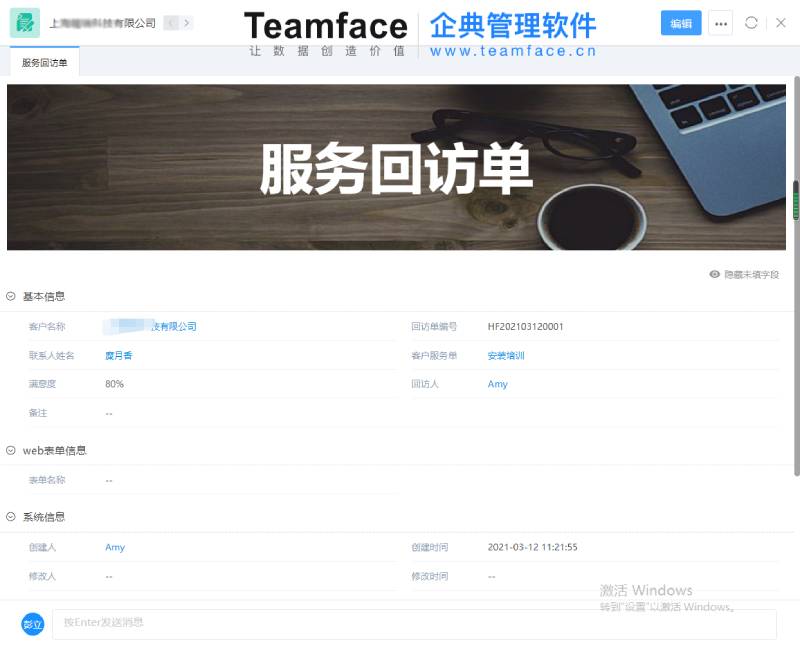
Task: Click the 表单名称 field label
Action: (x=47, y=480)
